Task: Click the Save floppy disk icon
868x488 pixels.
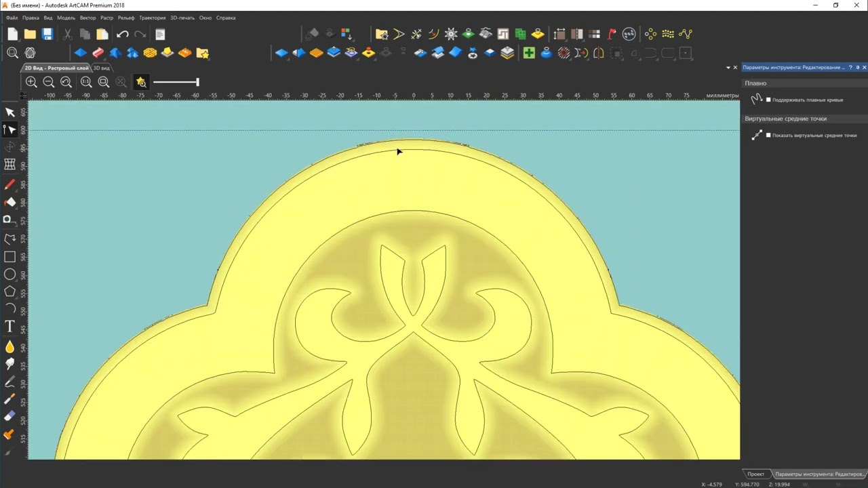Action: coord(47,34)
